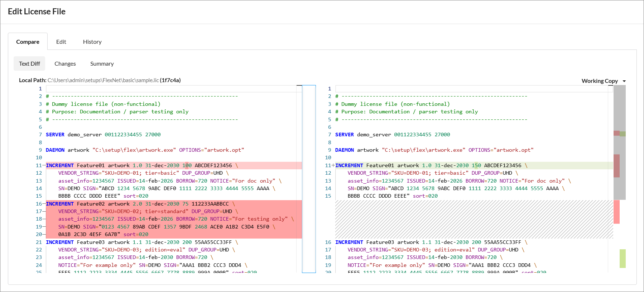
Task: Click the right 'For doc only' NOTICE line
Action: pyautogui.click(x=459, y=181)
